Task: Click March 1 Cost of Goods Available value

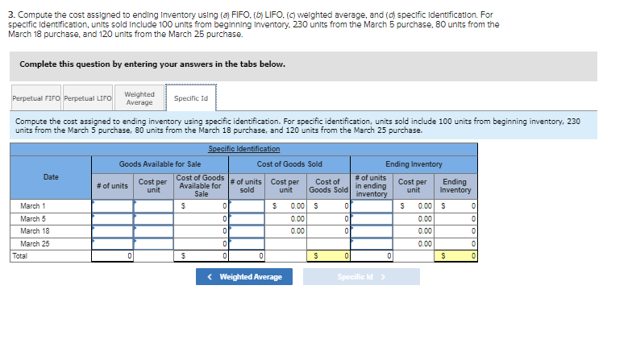Action: tap(201, 206)
